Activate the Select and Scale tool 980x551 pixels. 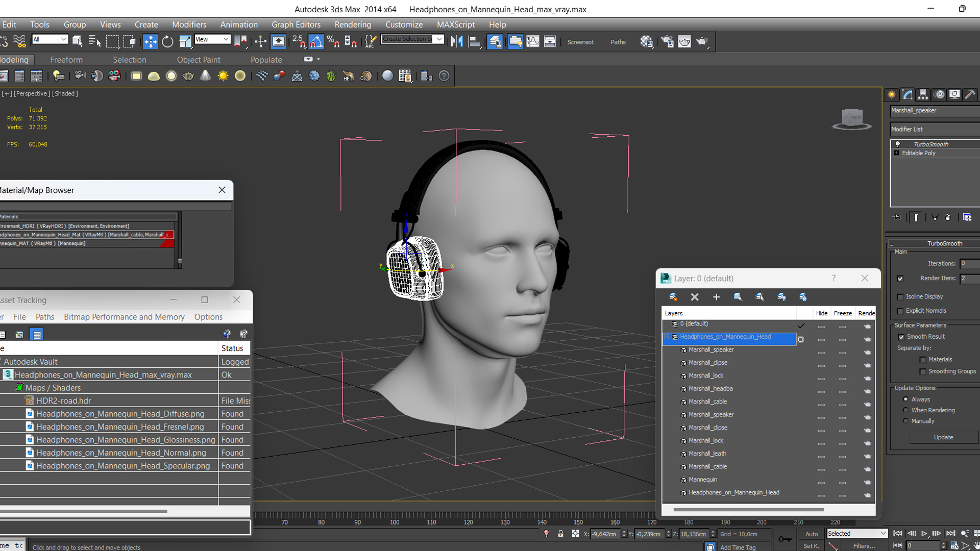click(185, 41)
